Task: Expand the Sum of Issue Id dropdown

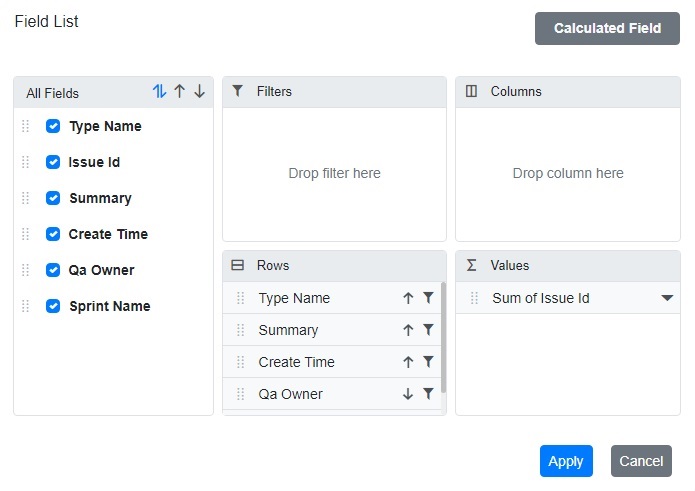Action: (x=667, y=298)
